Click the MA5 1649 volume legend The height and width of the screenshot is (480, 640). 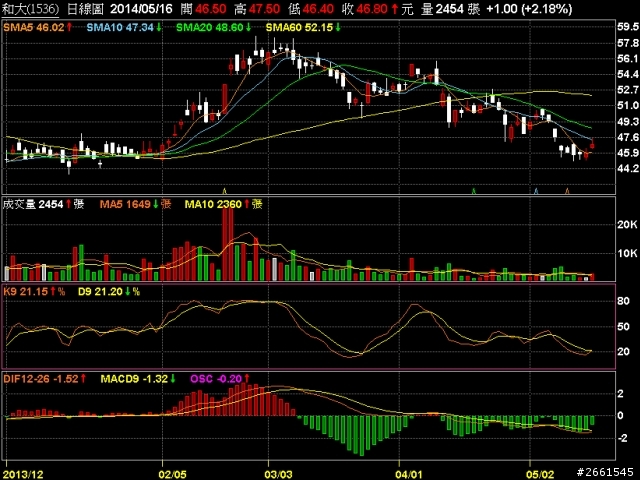pyautogui.click(x=136, y=204)
